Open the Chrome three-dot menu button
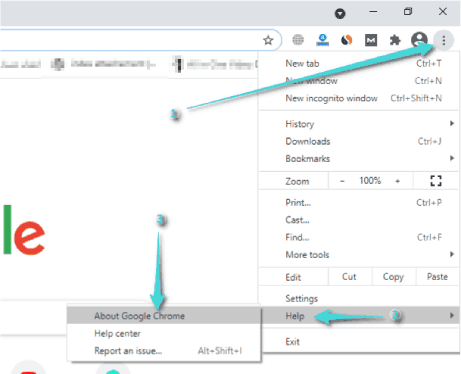Screen dimensions: 461x374 click(443, 40)
